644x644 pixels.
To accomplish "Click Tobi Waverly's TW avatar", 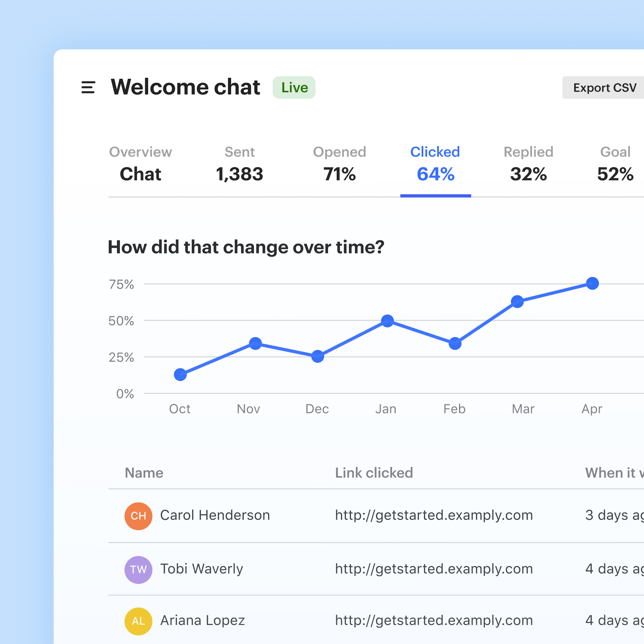I will [x=138, y=570].
